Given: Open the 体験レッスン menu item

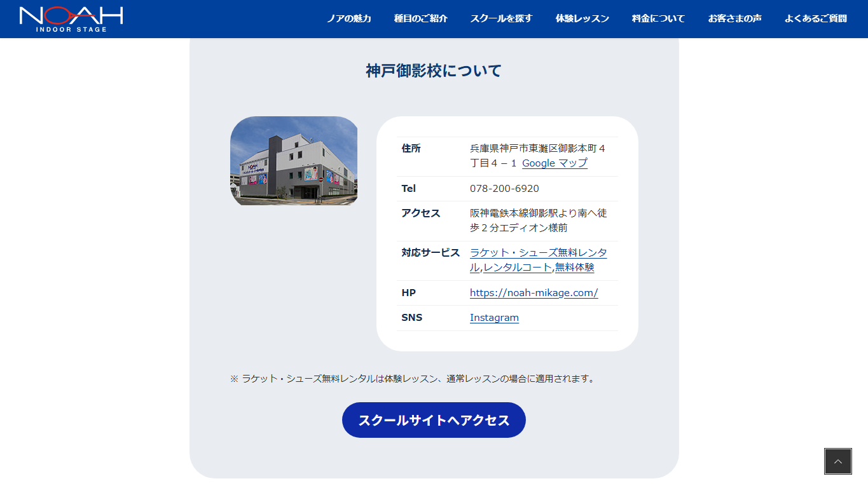Looking at the screenshot, I should coord(582,18).
